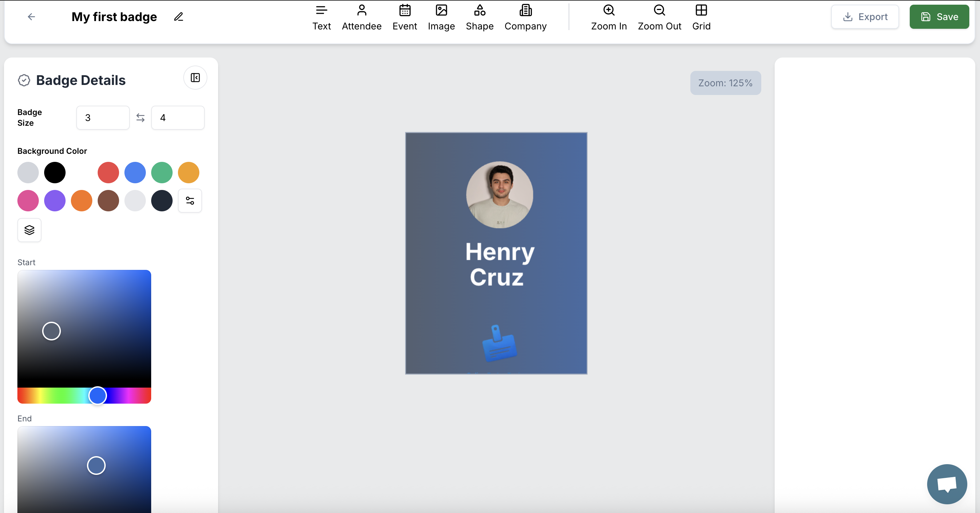Rename the badge using the pencil icon
The width and height of the screenshot is (980, 513).
(x=178, y=17)
